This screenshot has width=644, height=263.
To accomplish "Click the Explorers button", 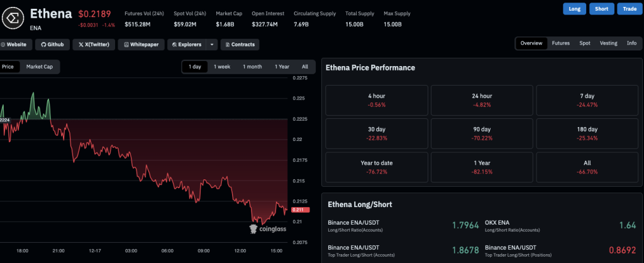I will pos(186,45).
